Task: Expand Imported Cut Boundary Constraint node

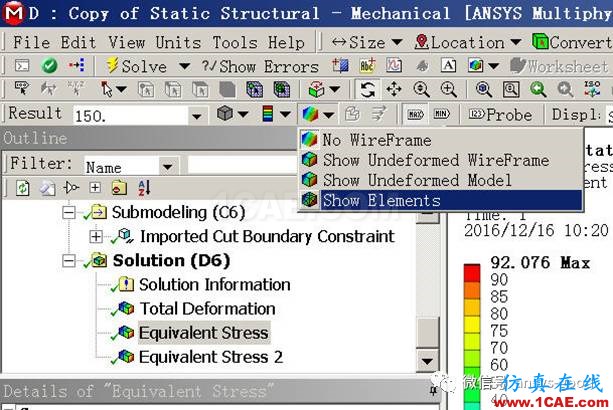Action: coord(96,236)
